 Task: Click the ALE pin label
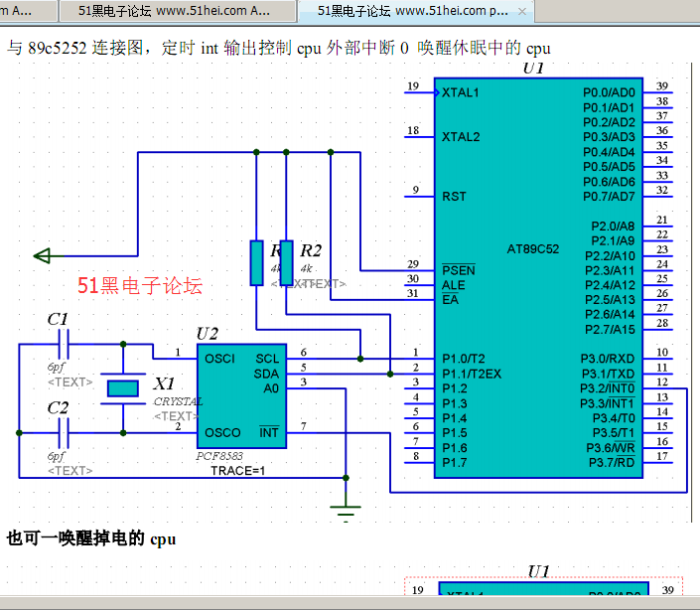pyautogui.click(x=454, y=285)
